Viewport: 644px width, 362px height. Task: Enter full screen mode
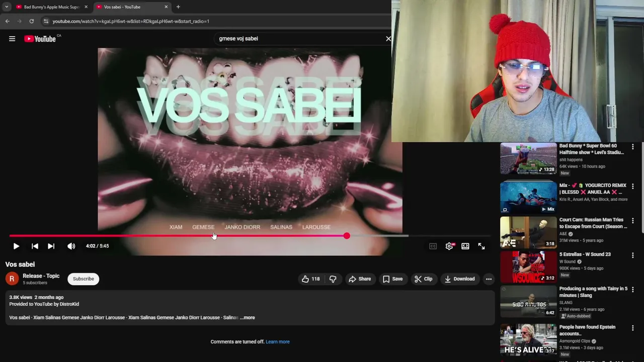[481, 246]
